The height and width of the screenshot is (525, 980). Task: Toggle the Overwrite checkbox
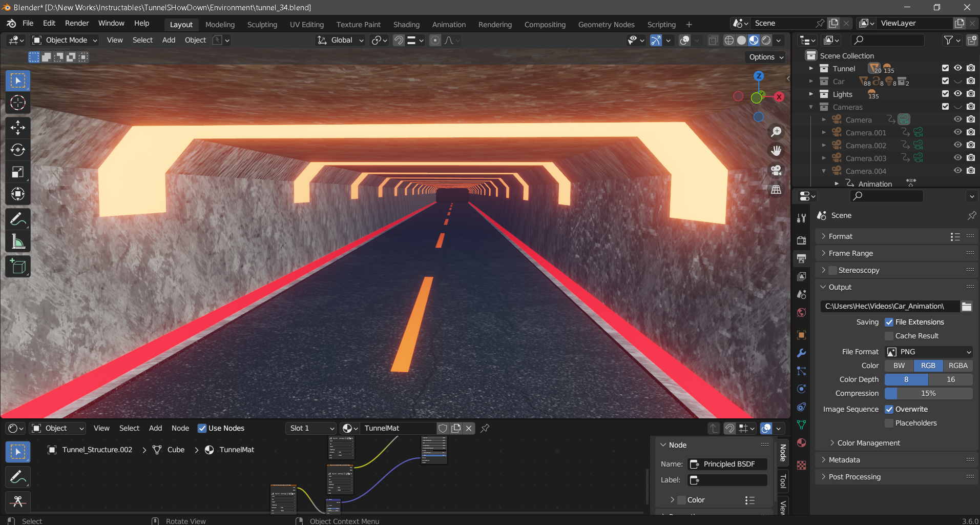coord(889,409)
